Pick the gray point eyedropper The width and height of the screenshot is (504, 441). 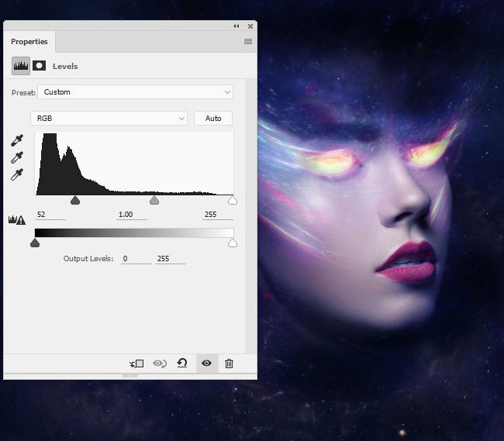click(17, 157)
